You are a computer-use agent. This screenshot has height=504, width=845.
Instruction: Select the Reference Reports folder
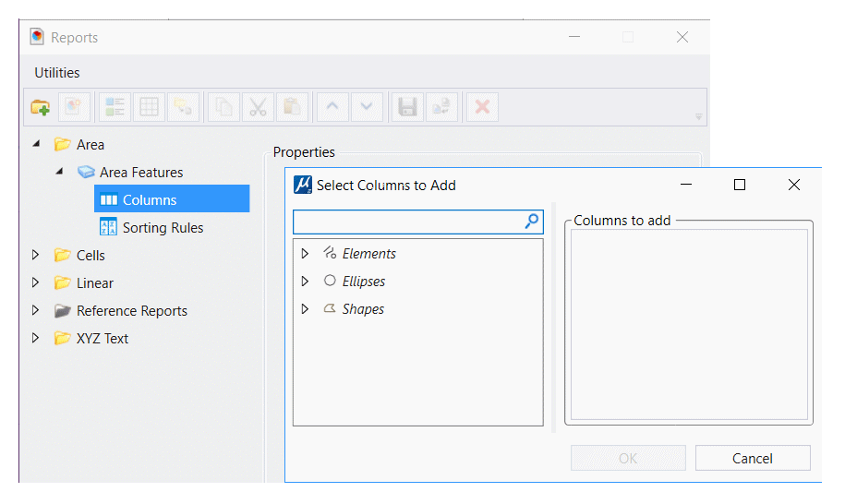pyautogui.click(x=131, y=311)
